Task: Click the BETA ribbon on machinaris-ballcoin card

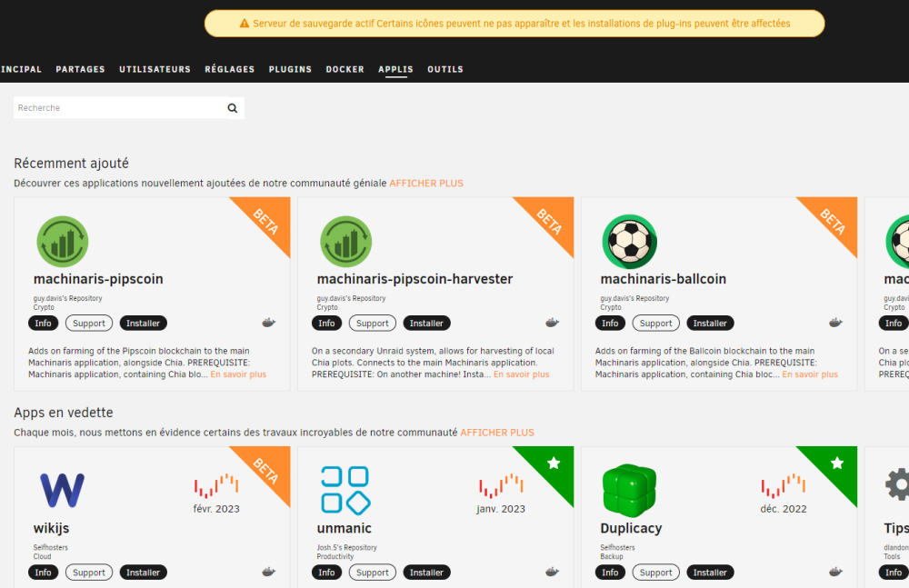Action: [x=833, y=221]
